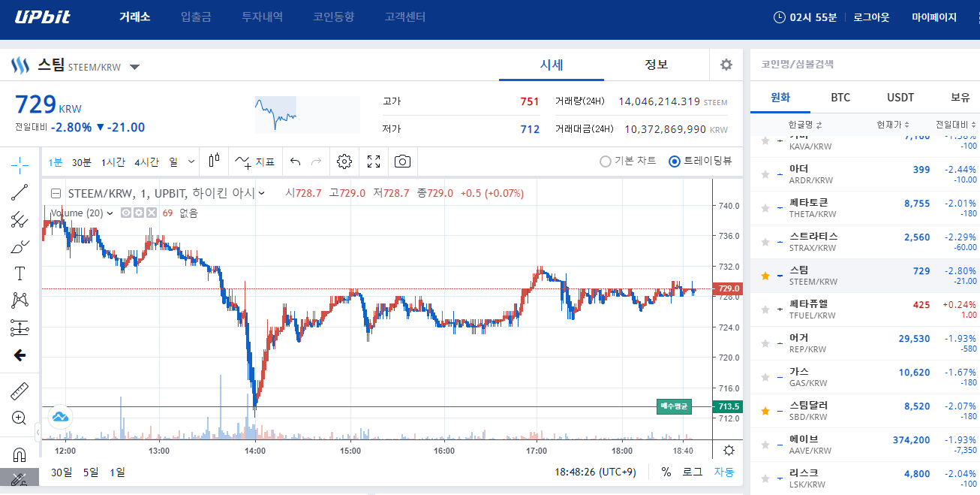The height and width of the screenshot is (495, 980).
Task: Enter fullscreen chart mode
Action: (x=374, y=161)
